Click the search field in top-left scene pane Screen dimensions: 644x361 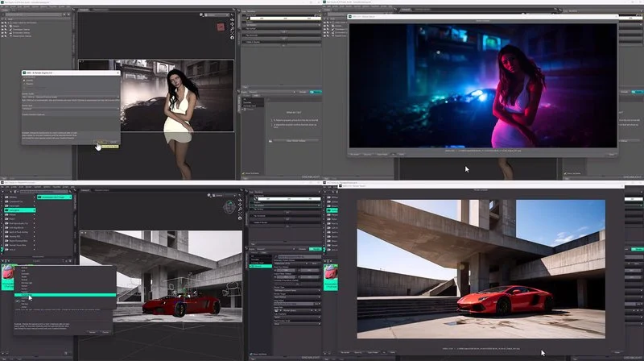point(32,15)
